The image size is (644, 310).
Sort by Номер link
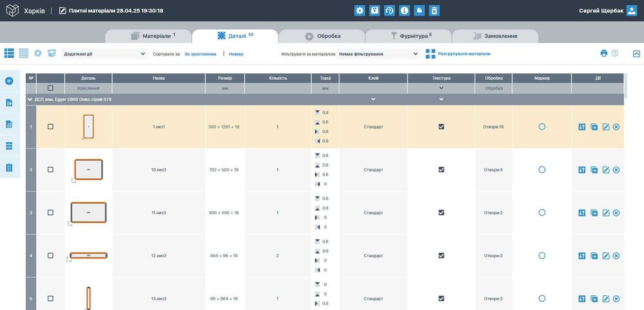[x=236, y=54]
